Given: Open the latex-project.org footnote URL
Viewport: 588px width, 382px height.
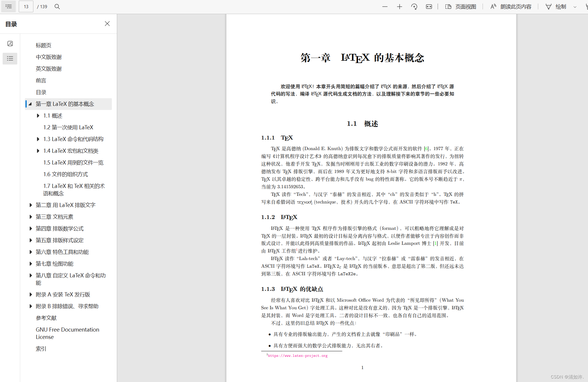Looking at the screenshot, I should coord(298,356).
